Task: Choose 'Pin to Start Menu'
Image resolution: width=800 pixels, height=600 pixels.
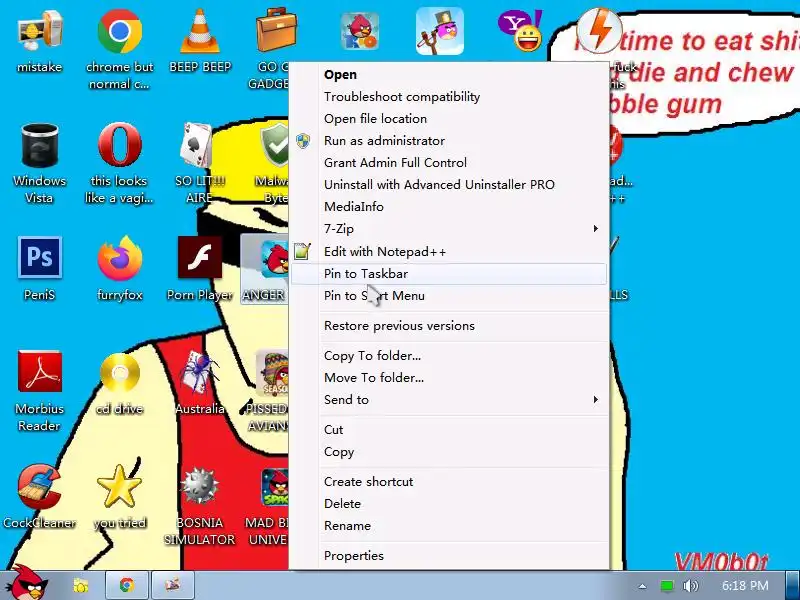Action: pyautogui.click(x=449, y=295)
